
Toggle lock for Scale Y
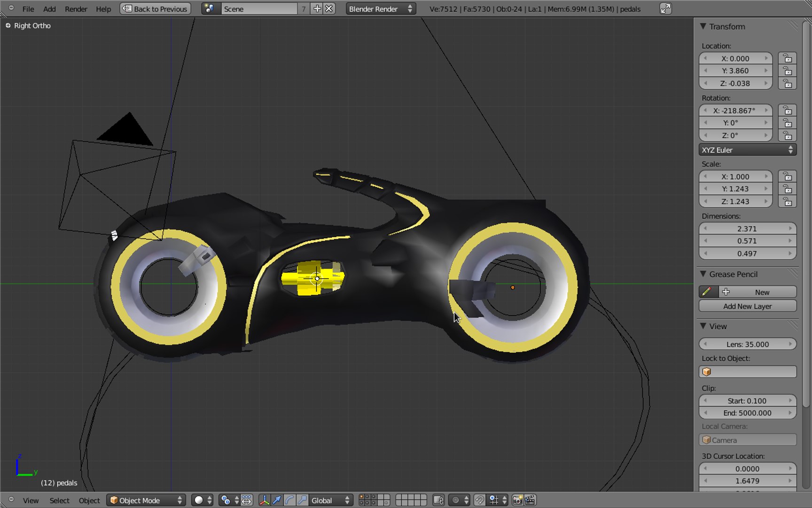pyautogui.click(x=788, y=189)
